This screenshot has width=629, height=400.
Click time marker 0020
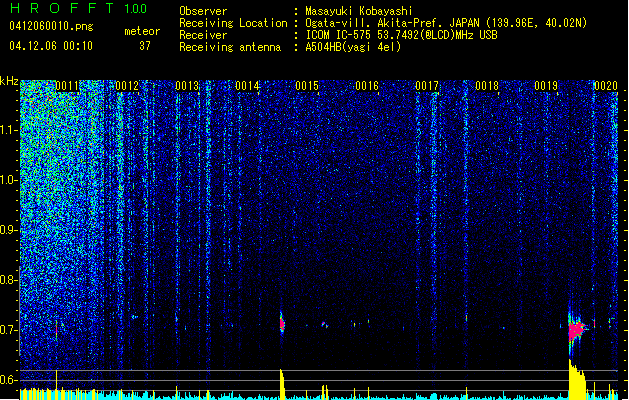(606, 86)
